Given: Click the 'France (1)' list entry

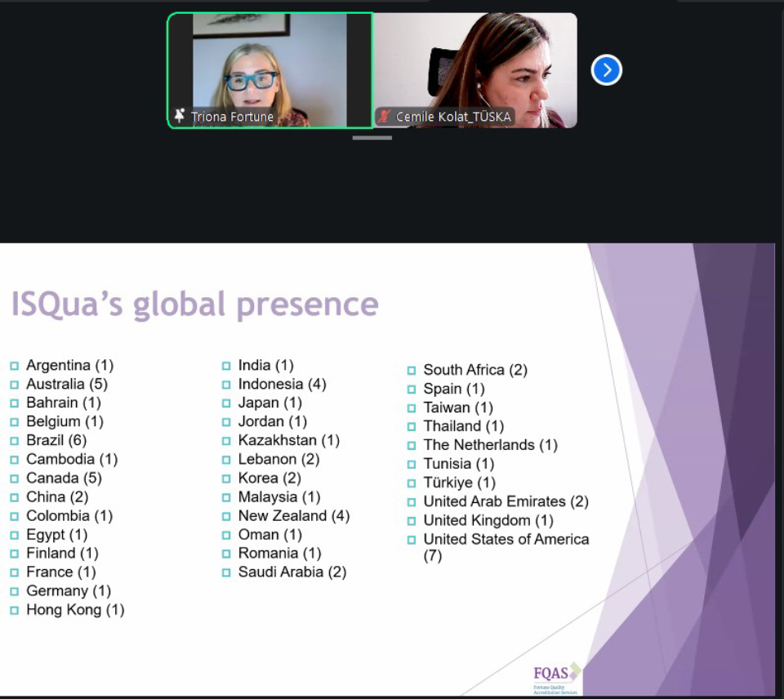Looking at the screenshot, I should [x=61, y=572].
